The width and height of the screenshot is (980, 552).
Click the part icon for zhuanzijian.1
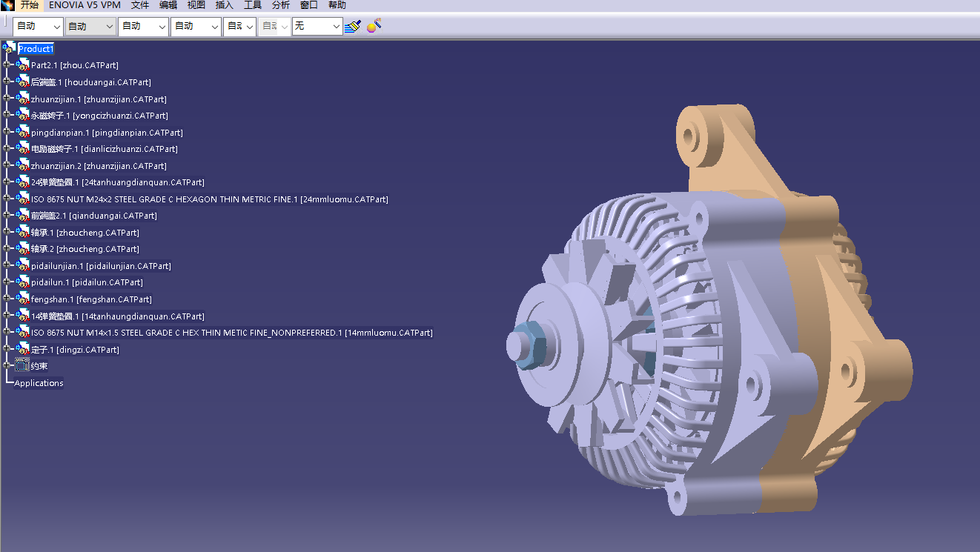23,99
